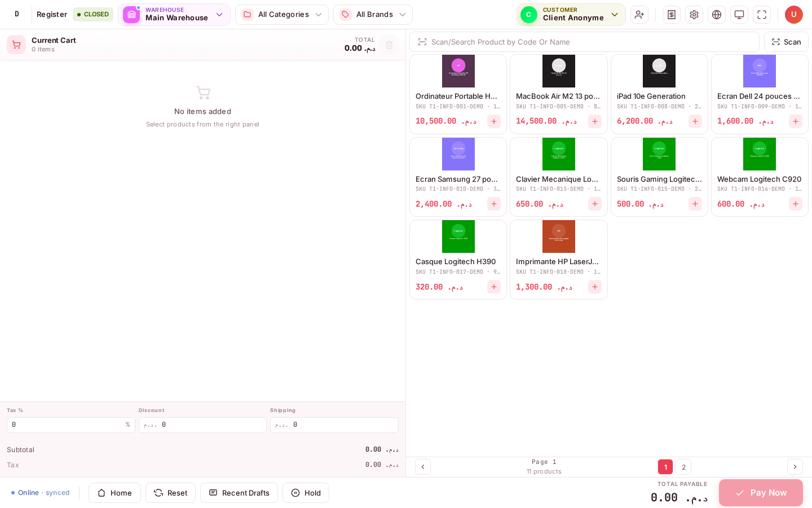Expand the All Brands filter
Viewport: 812px width, 508px height.
373,15
